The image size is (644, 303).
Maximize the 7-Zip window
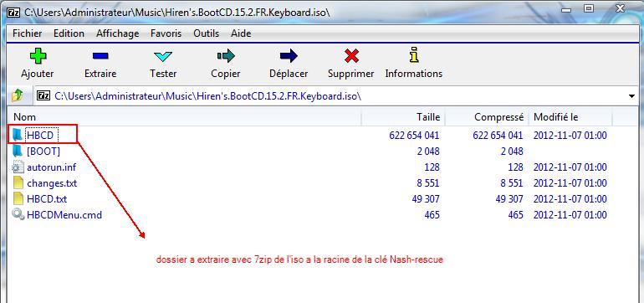pyautogui.click(x=589, y=8)
